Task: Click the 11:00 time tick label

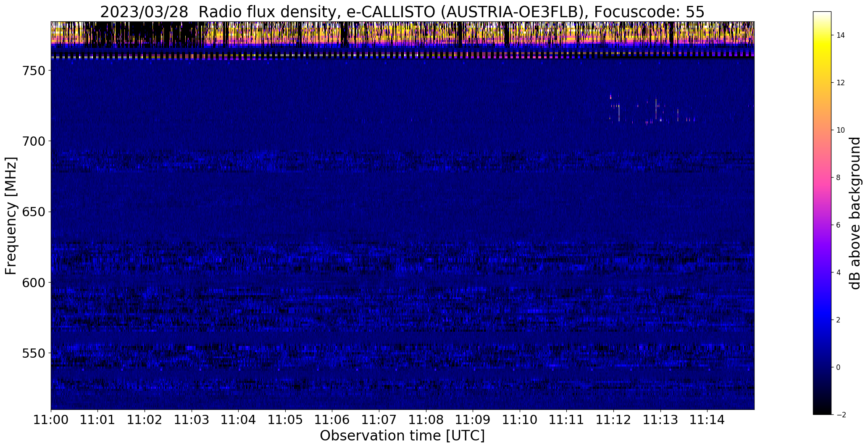Action: [x=51, y=420]
